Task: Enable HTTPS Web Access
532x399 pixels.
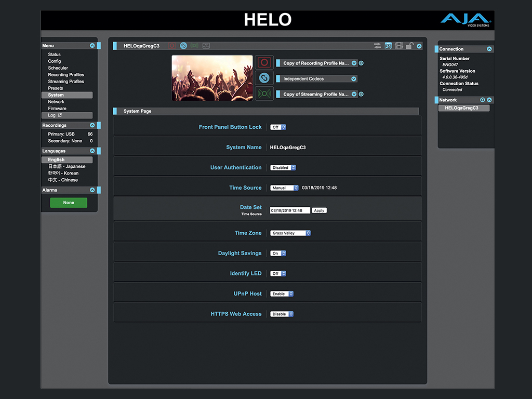Action: (x=282, y=314)
